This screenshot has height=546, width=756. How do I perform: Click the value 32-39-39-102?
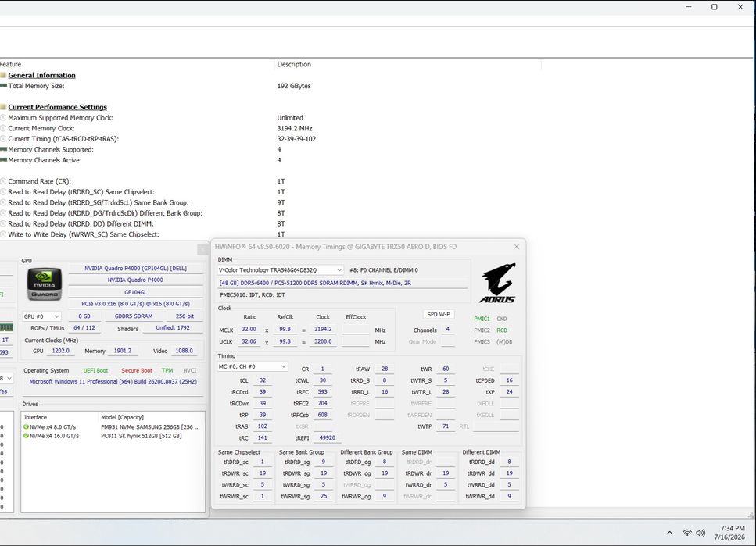[x=296, y=139]
